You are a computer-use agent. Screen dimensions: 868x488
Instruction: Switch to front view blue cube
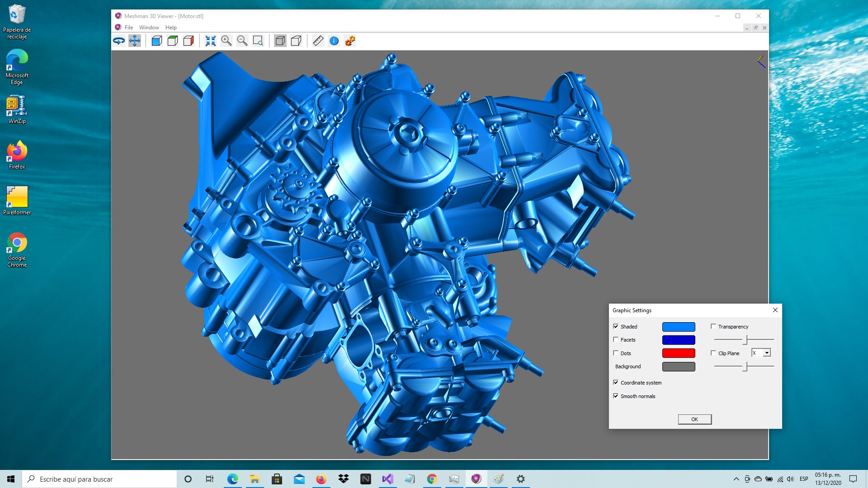pos(157,41)
